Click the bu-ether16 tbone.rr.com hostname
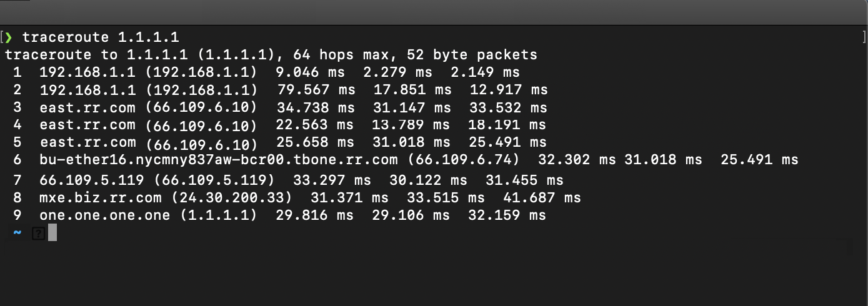This screenshot has width=868, height=306. 218,160
